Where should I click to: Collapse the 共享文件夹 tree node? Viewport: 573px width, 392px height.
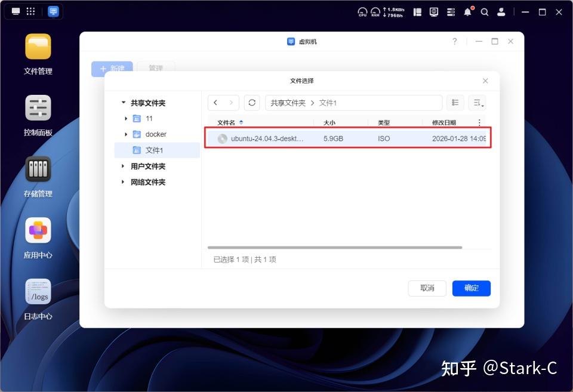(x=124, y=103)
